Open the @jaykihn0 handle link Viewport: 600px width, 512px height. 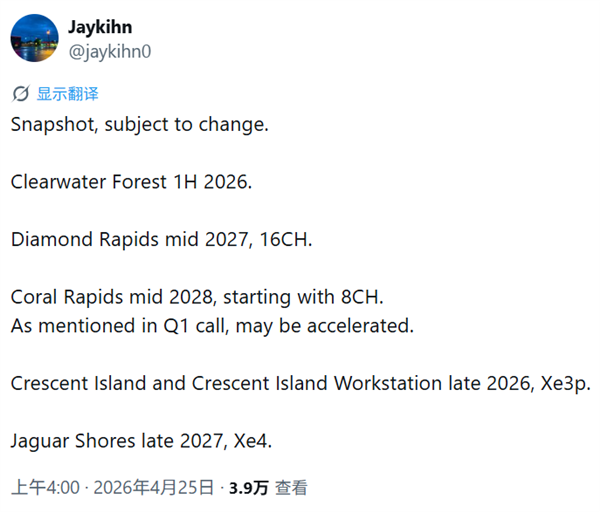pyautogui.click(x=109, y=50)
